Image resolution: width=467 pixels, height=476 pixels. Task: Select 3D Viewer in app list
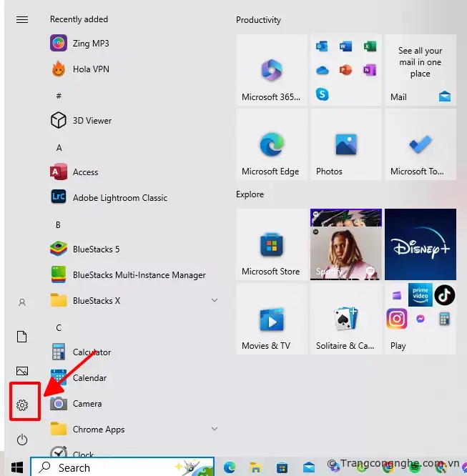(92, 121)
